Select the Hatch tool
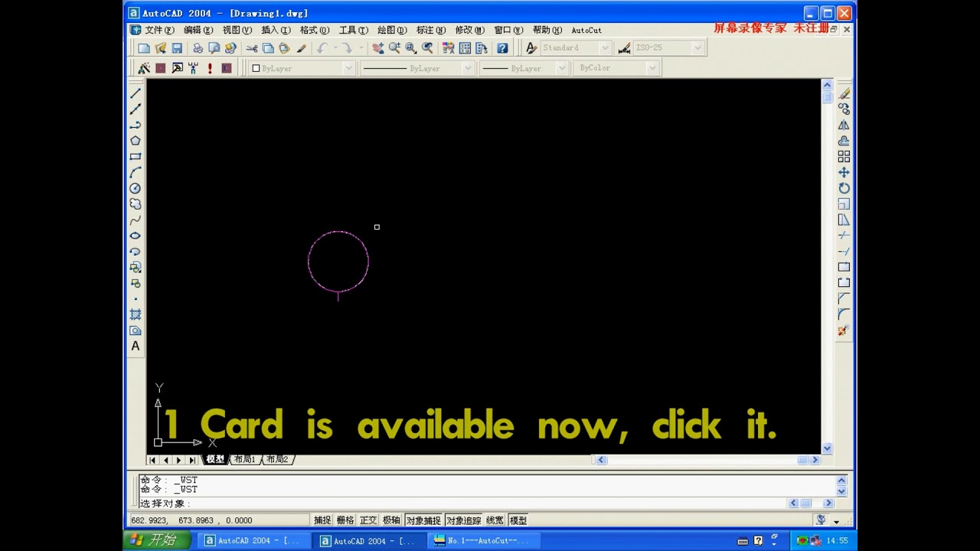 tap(136, 315)
